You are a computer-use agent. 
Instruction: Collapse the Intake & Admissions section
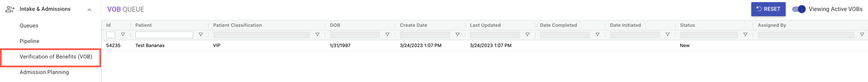[90, 9]
